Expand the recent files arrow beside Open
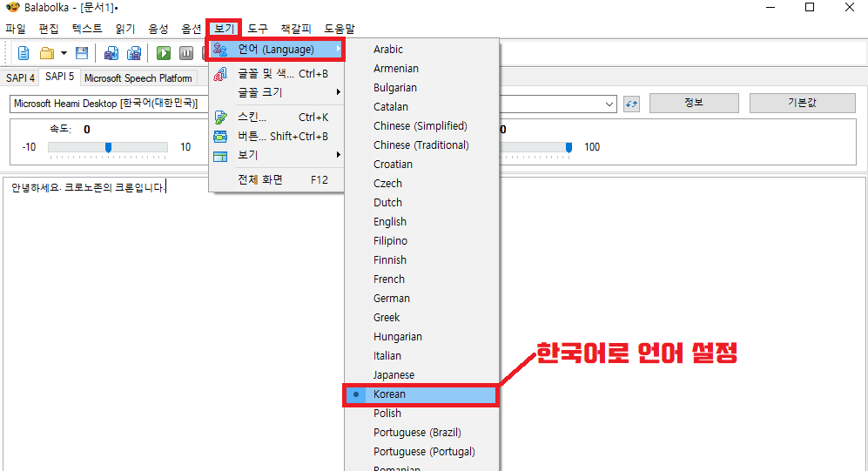Image resolution: width=868 pixels, height=471 pixels. coord(64,53)
